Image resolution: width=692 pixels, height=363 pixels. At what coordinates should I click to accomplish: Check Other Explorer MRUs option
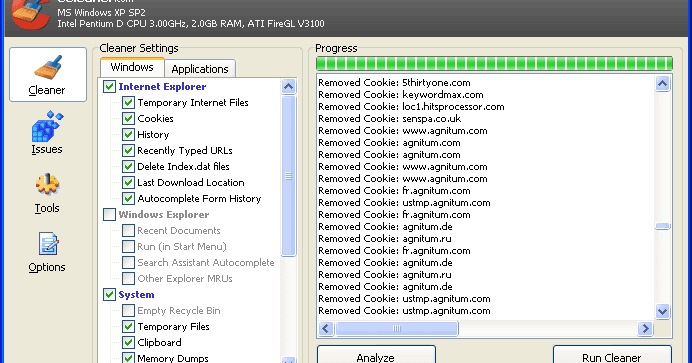(x=128, y=278)
